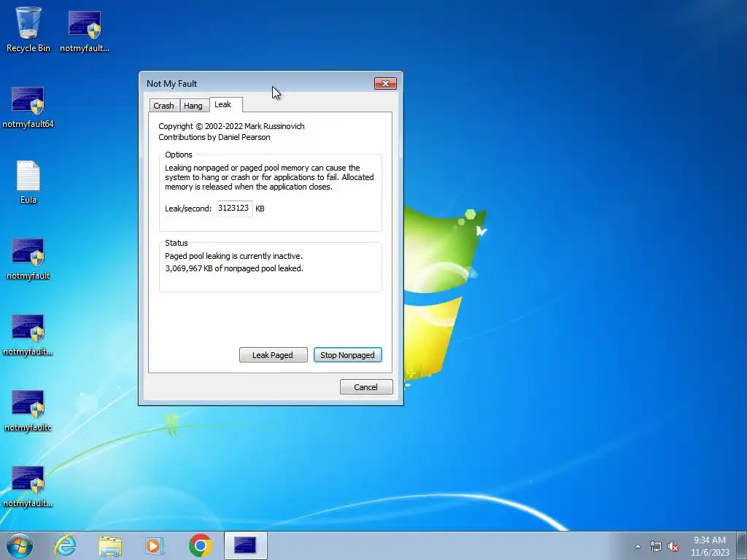
Task: Launch Google Chrome from the taskbar
Action: pyautogui.click(x=200, y=545)
